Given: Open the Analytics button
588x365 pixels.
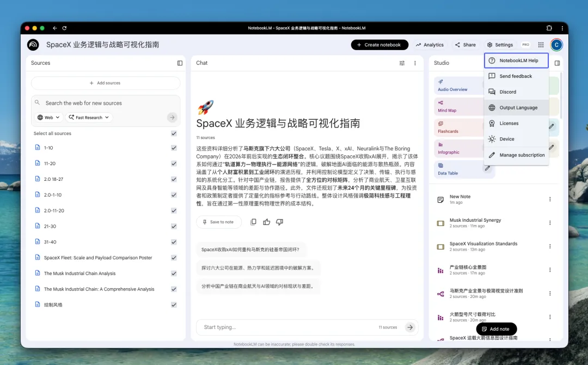Looking at the screenshot, I should coord(430,45).
